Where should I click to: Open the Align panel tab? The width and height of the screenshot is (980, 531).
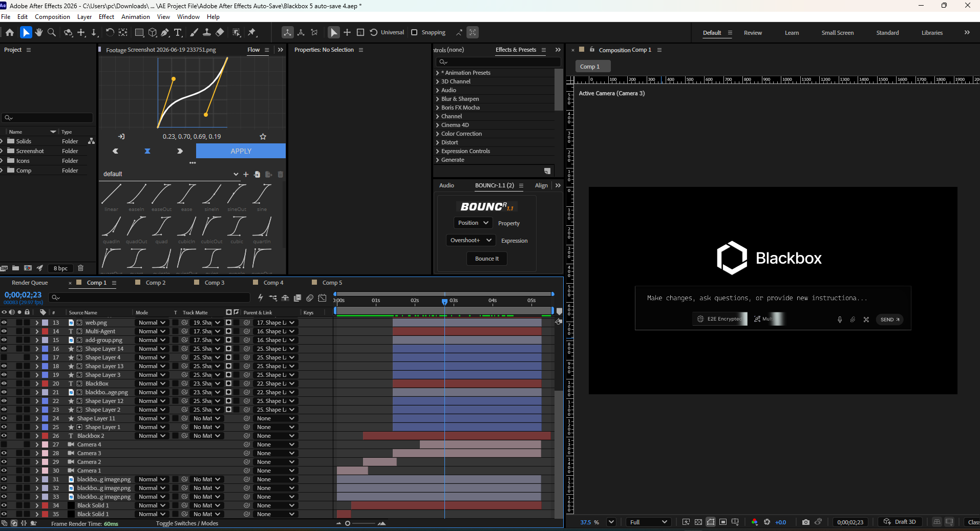541,185
